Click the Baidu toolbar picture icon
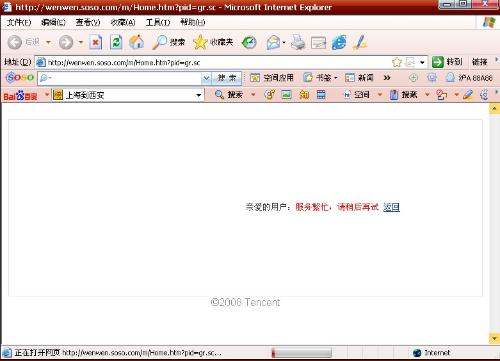 pyautogui.click(x=286, y=95)
